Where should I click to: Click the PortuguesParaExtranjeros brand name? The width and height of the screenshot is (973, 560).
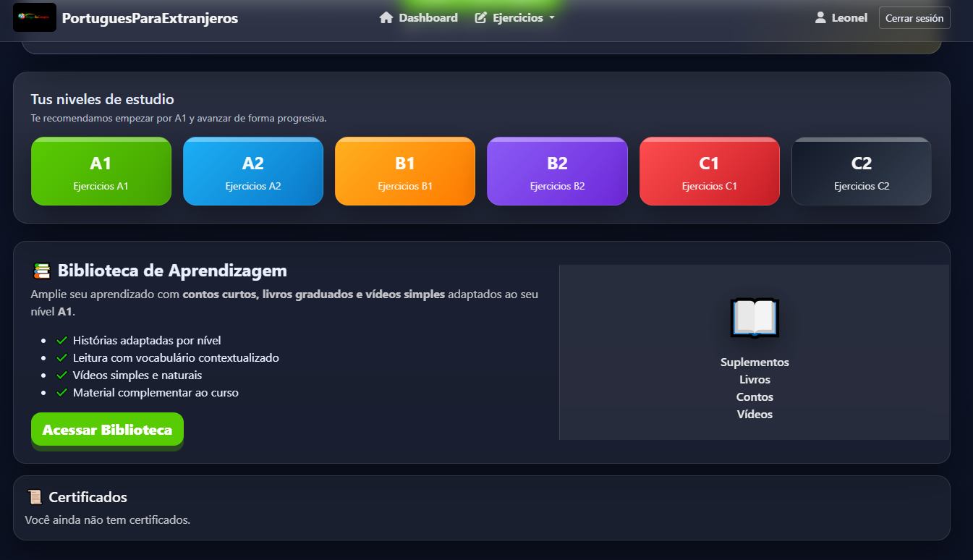tap(150, 18)
